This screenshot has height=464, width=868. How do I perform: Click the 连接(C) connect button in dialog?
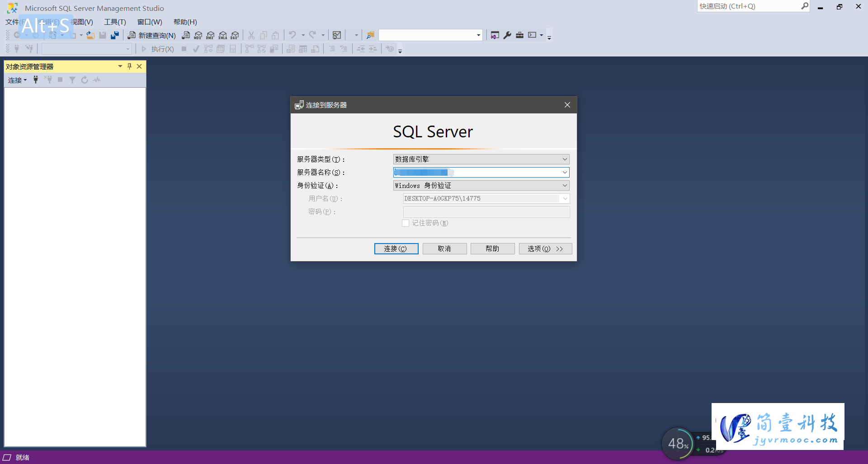point(396,248)
